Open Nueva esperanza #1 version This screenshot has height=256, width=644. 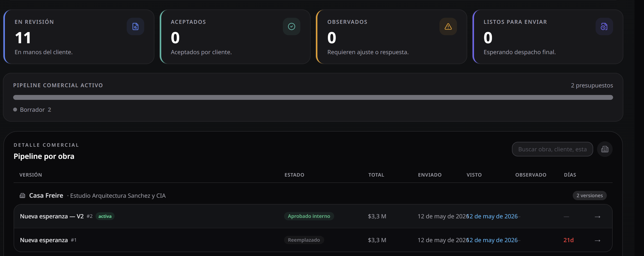click(x=44, y=240)
